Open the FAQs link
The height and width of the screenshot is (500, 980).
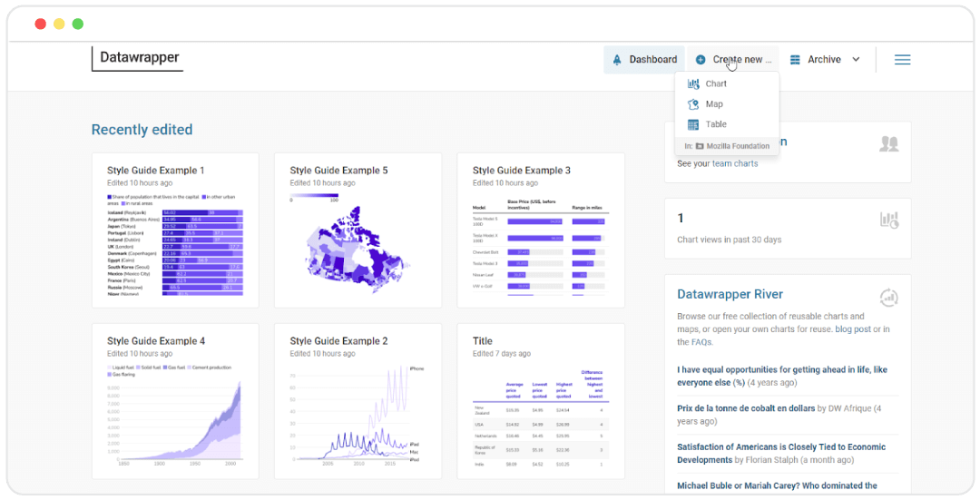(x=701, y=342)
